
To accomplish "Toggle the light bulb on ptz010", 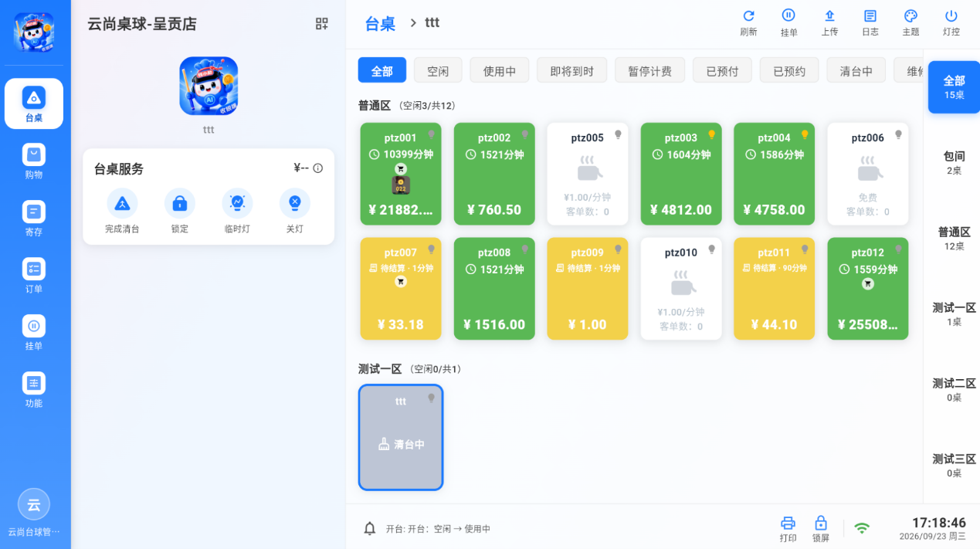I will coord(711,249).
